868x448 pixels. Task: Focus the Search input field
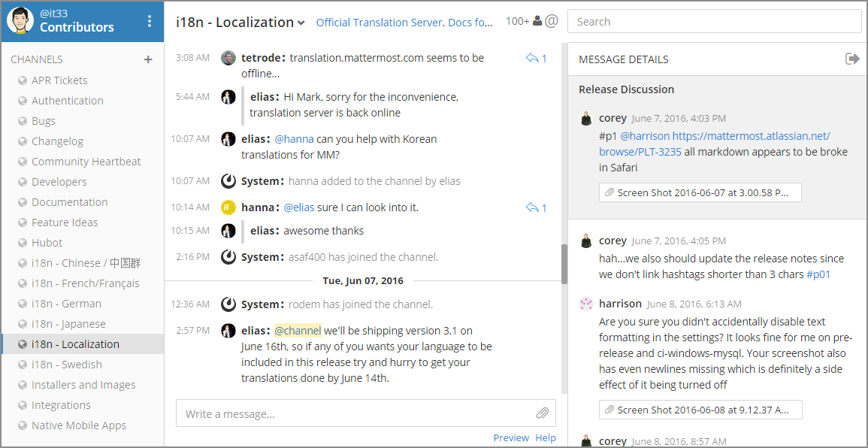point(714,22)
